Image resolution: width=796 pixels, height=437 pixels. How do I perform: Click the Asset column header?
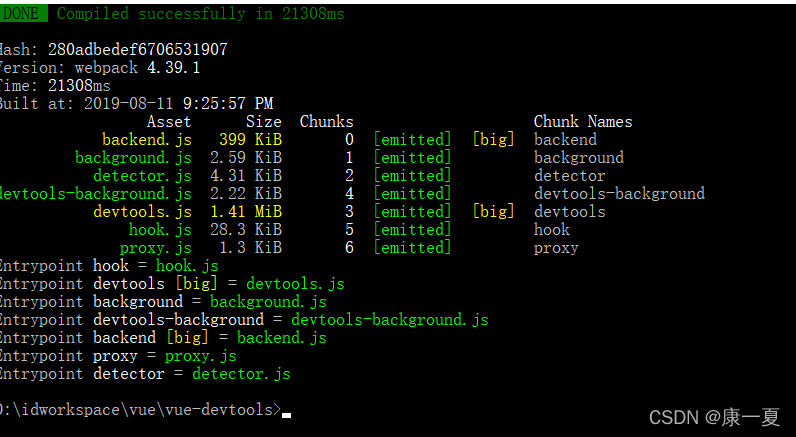[168, 122]
